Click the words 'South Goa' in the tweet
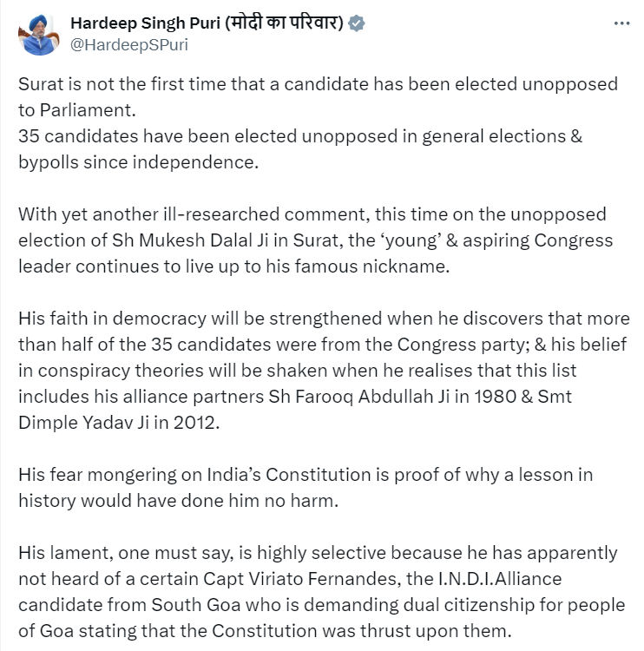644x651 pixels. pyautogui.click(x=196, y=605)
